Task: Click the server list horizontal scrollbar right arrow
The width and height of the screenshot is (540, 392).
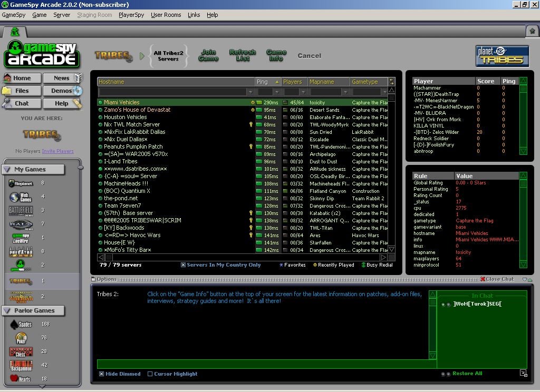Action: [383, 257]
